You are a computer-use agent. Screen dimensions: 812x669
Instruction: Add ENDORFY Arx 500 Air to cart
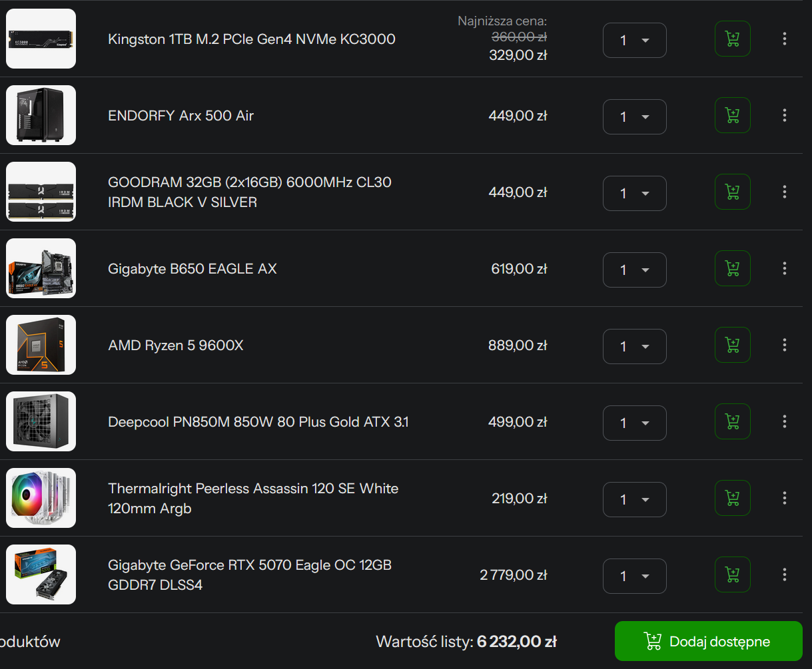point(732,115)
